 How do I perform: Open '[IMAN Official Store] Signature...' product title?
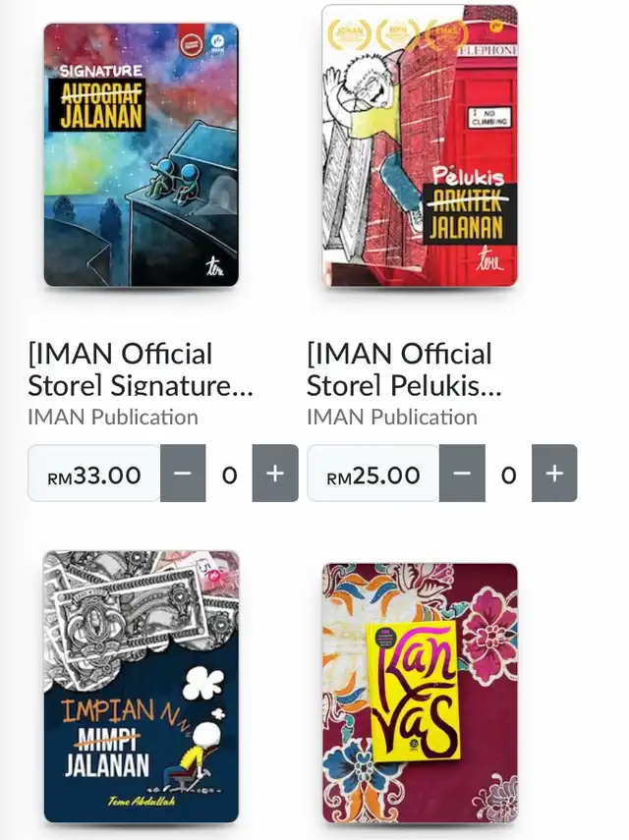click(141, 369)
